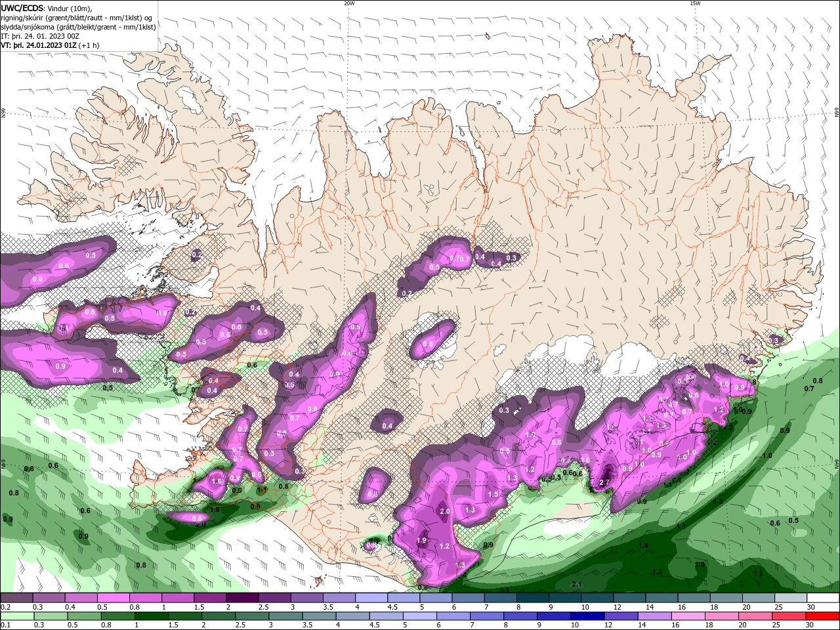
Task: Click the '(+1 h)' forecast offset text
Action: [89, 45]
